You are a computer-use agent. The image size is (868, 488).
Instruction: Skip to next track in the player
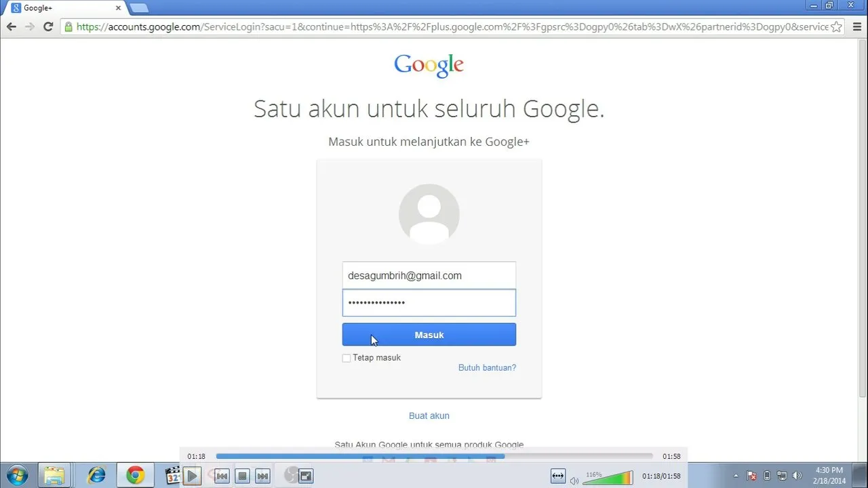263,476
